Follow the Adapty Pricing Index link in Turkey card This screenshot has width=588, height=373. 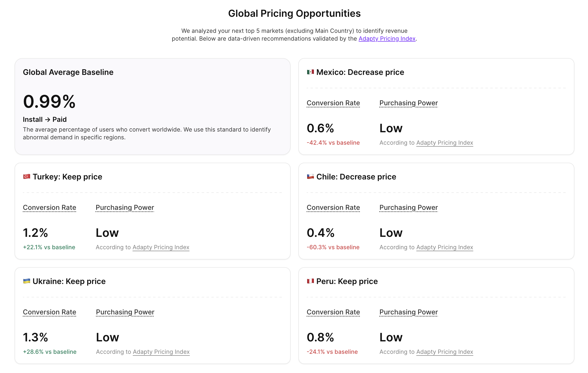point(161,247)
